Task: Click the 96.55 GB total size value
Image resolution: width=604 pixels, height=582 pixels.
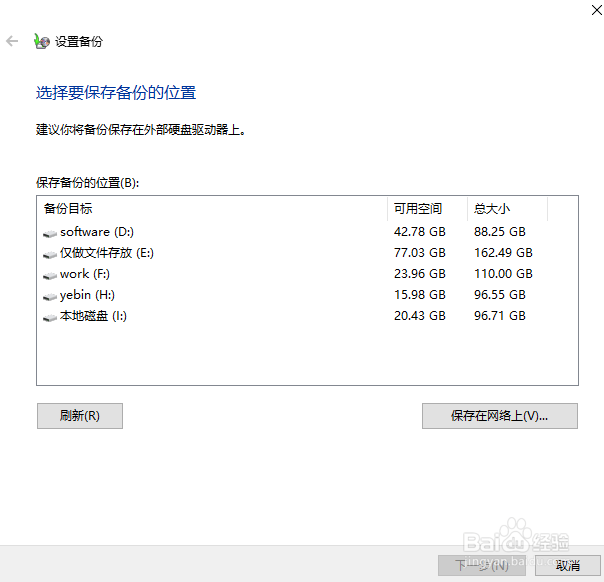Action: click(x=500, y=295)
